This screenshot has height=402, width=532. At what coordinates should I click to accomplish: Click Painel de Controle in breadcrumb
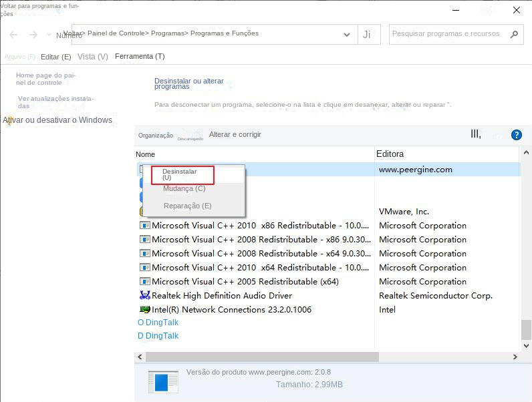pos(116,33)
